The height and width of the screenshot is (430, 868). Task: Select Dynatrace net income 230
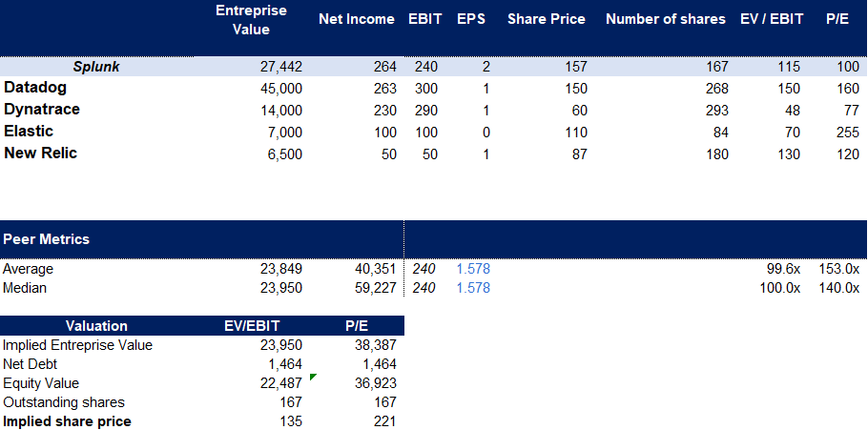(384, 111)
